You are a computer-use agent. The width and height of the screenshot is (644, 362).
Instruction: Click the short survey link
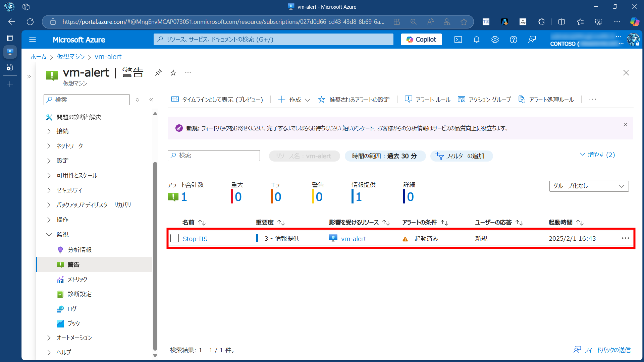pos(358,128)
